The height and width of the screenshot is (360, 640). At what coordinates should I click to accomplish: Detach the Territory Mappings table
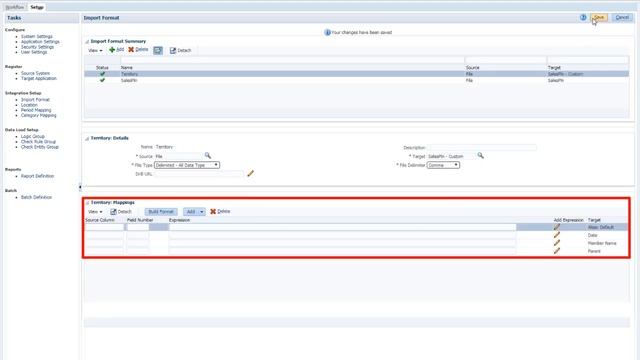[x=121, y=211]
